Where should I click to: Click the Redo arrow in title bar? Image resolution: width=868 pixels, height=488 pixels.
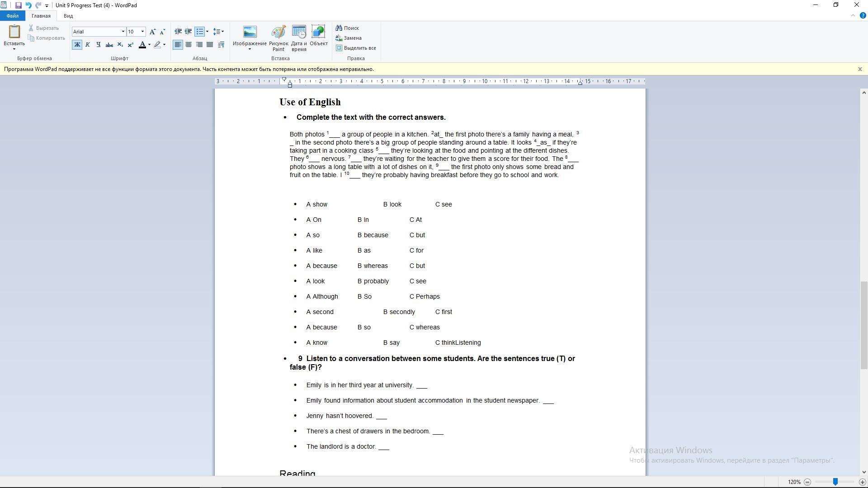pyautogui.click(x=38, y=5)
